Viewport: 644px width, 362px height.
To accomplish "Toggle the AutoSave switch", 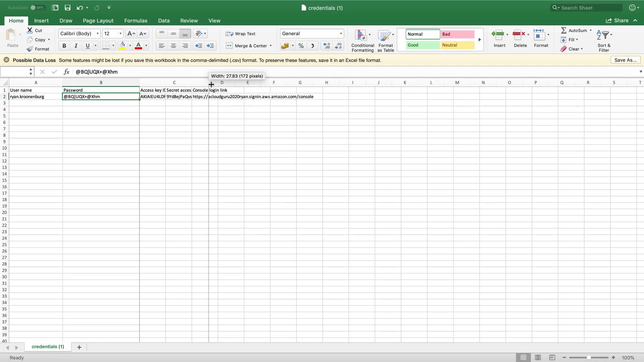I will (36, 7).
